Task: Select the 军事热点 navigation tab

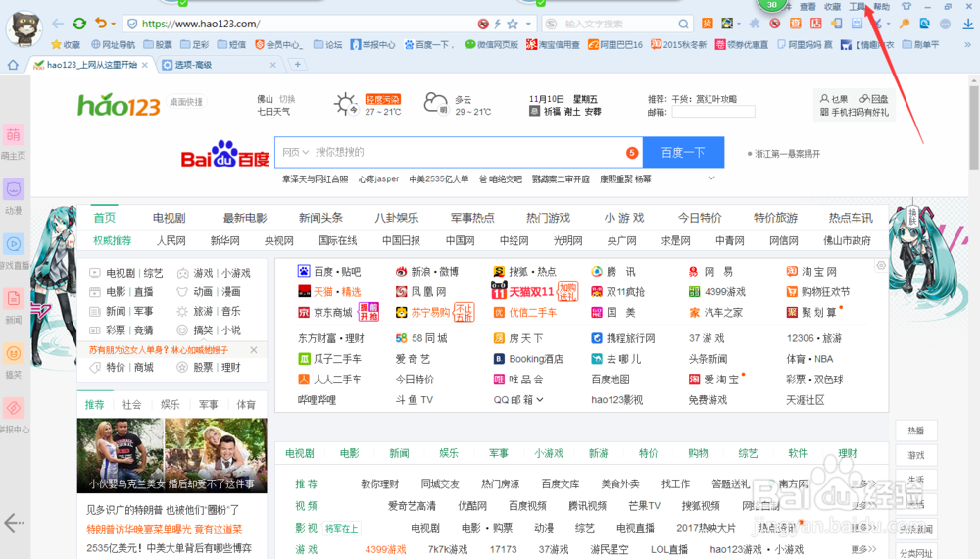Action: (472, 218)
